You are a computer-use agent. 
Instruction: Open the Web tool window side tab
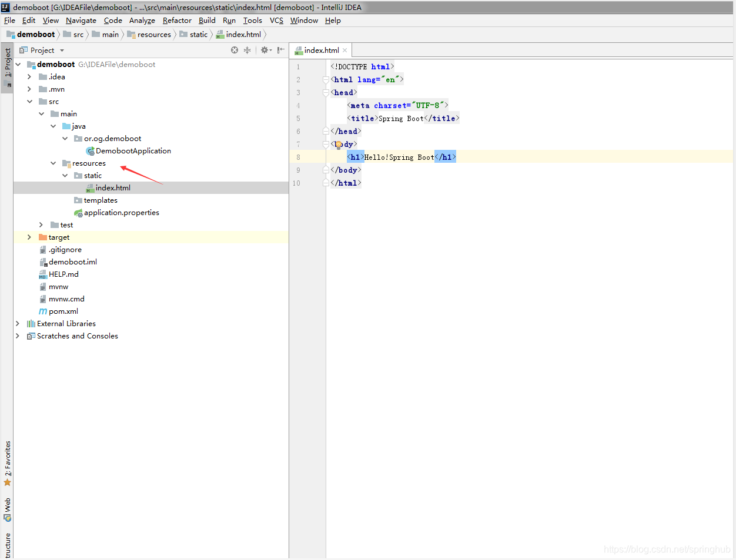coord(7,509)
